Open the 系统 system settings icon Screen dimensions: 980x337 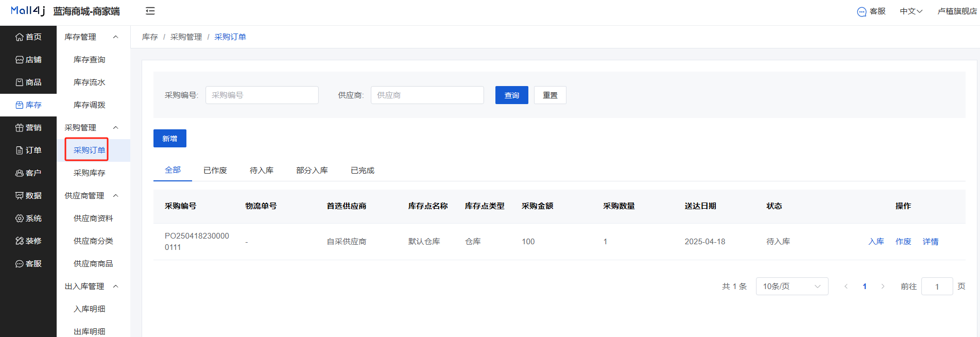pyautogui.click(x=20, y=218)
